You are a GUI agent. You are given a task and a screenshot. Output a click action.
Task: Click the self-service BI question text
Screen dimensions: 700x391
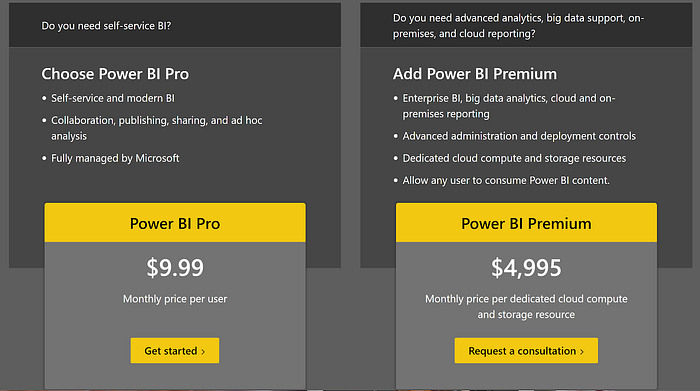(106, 26)
